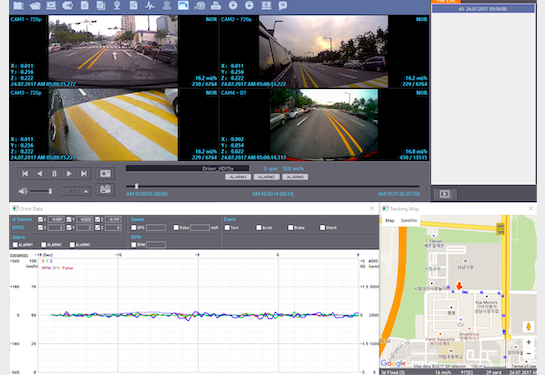545x375 pixels.
Task: Play the video forward
Action: pos(69,173)
